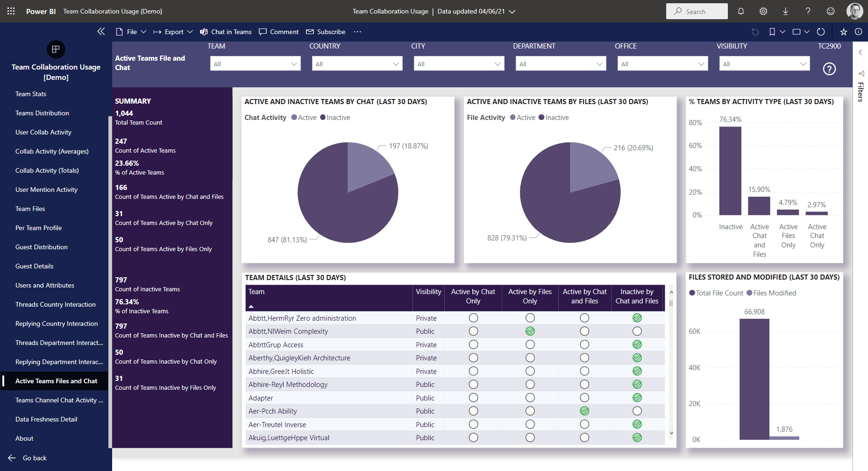
Task: Open more options ellipsis in toolbar
Action: (x=357, y=32)
